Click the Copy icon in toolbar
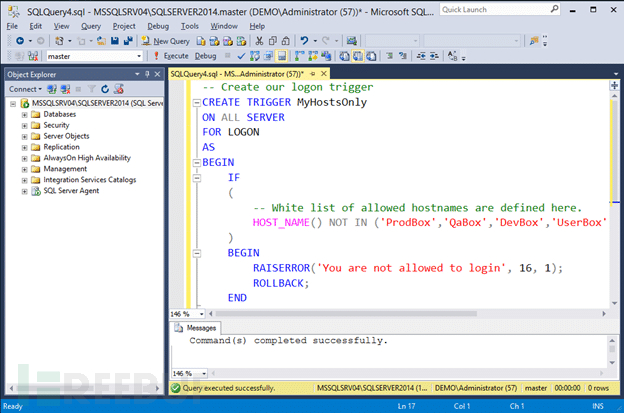This screenshot has height=413, width=624. pyautogui.click(x=273, y=41)
